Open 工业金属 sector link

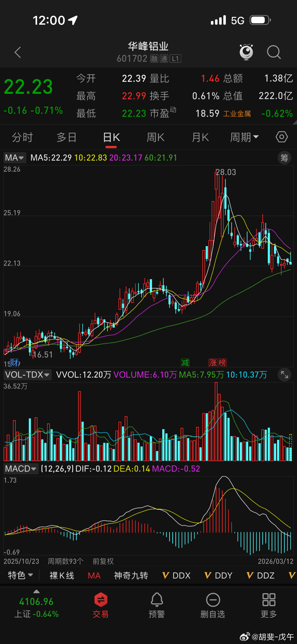[237, 114]
